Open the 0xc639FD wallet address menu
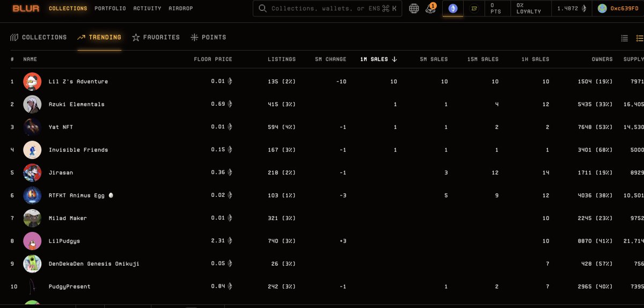 pos(625,9)
